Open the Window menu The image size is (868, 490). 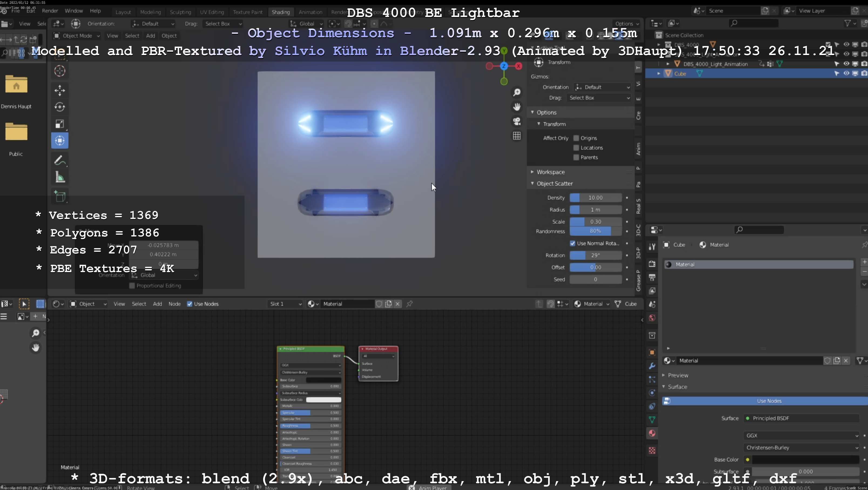coord(73,11)
